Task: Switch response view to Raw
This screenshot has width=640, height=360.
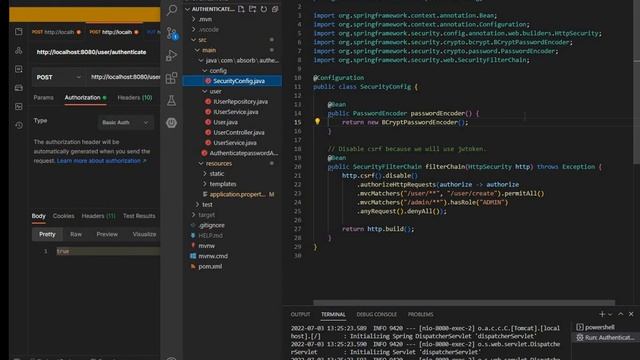Action: [76, 234]
